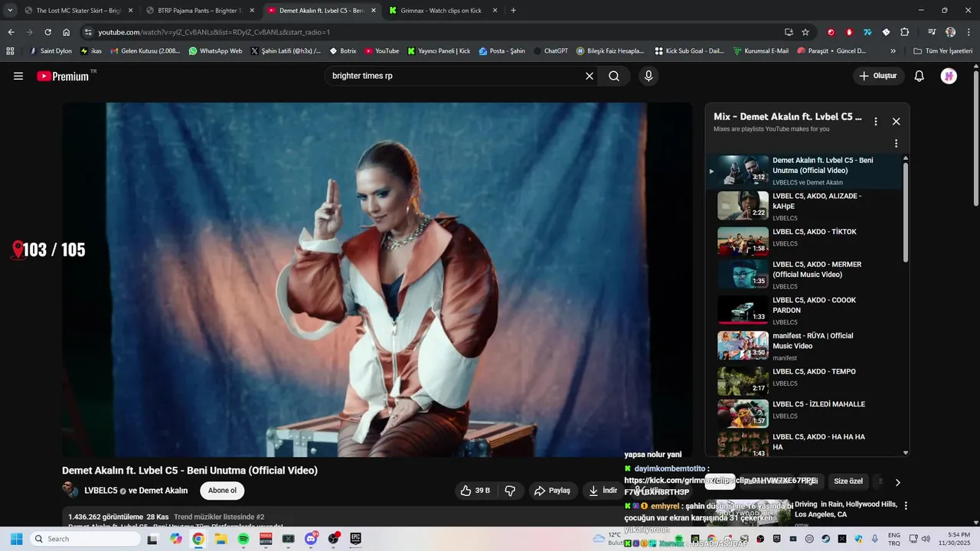Open File Explorer from taskbar
Screen dimensions: 980x551
pyautogui.click(x=220, y=539)
